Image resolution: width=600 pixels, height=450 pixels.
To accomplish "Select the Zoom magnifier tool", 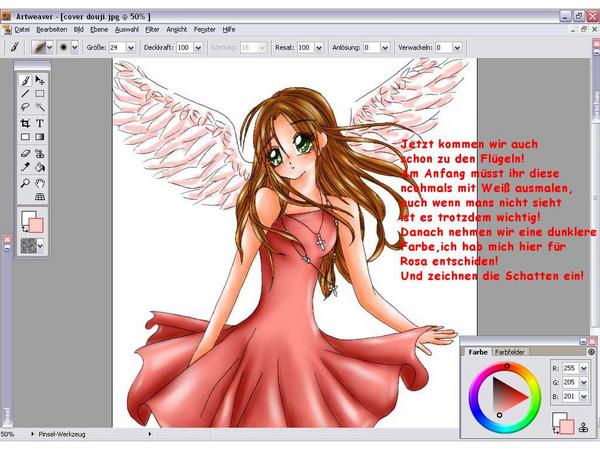I will click(25, 183).
